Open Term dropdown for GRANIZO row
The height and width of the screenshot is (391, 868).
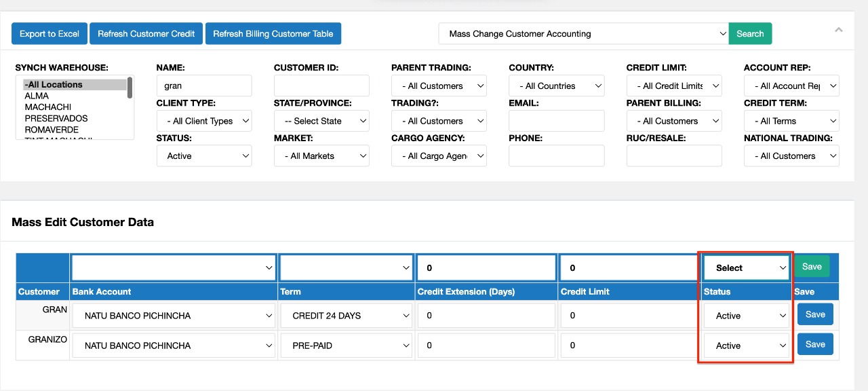pyautogui.click(x=347, y=346)
